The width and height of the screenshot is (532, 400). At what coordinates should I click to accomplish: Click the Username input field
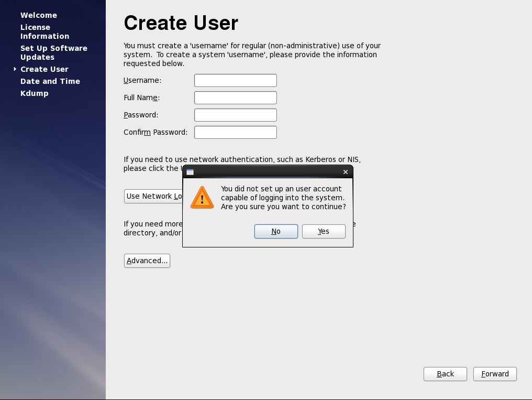tap(236, 81)
